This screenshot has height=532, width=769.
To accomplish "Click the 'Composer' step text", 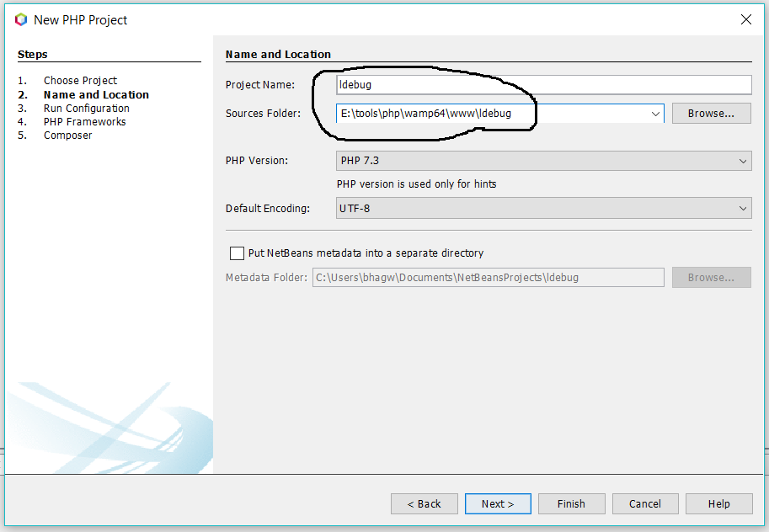I will pos(67,136).
